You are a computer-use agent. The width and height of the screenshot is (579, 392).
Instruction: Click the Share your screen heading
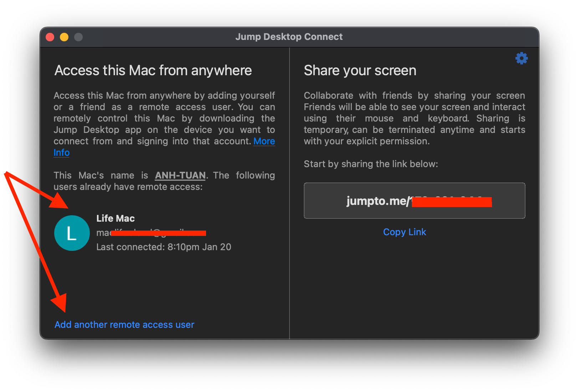(360, 70)
